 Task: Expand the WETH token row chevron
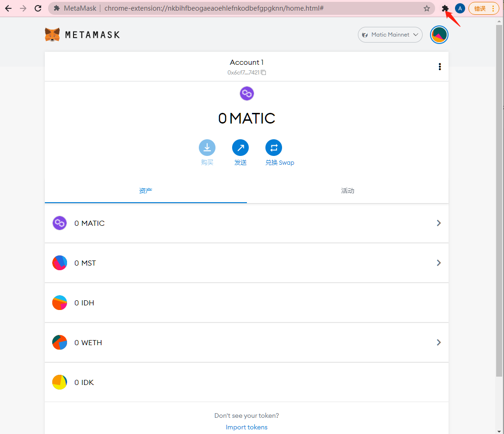pyautogui.click(x=438, y=342)
